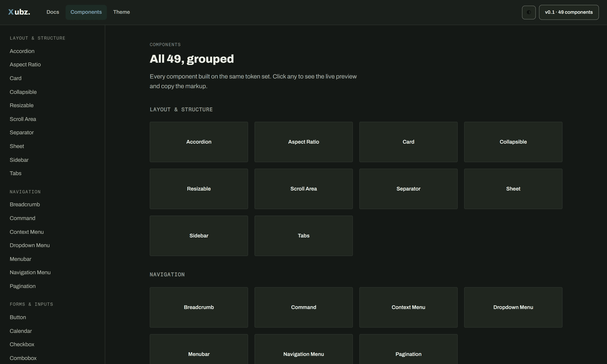Click the Tabs component card

coord(303,236)
